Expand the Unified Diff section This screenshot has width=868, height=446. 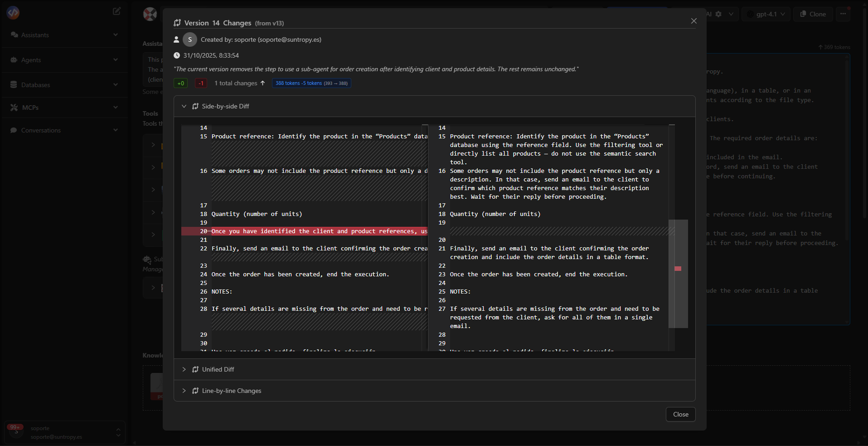pos(184,369)
